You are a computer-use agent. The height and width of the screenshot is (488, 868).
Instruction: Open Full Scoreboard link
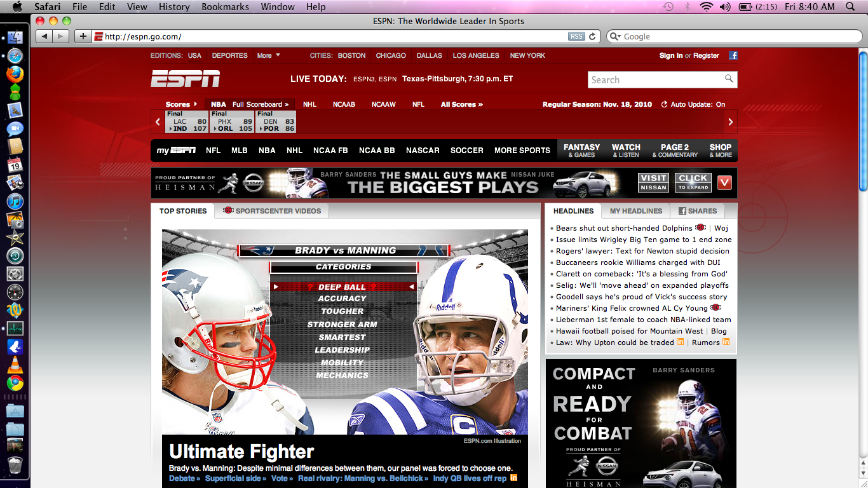[x=261, y=104]
